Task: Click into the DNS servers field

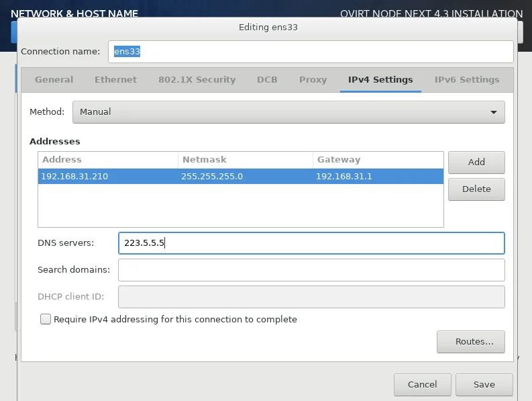Action: click(x=311, y=243)
